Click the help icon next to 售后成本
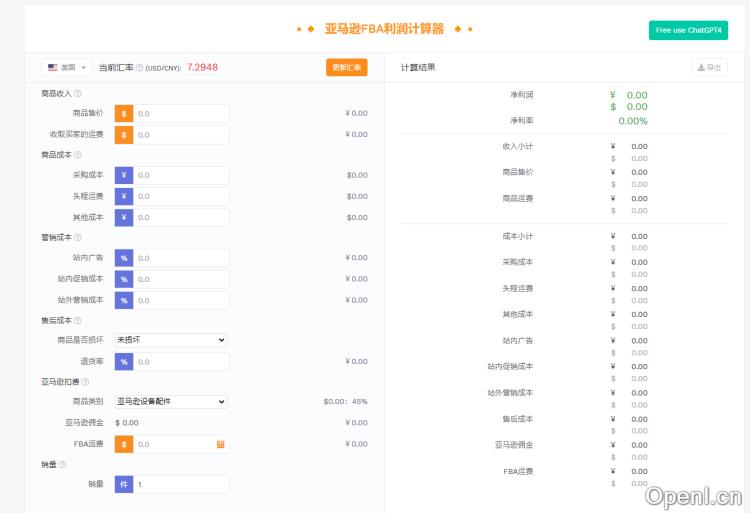 tap(77, 320)
